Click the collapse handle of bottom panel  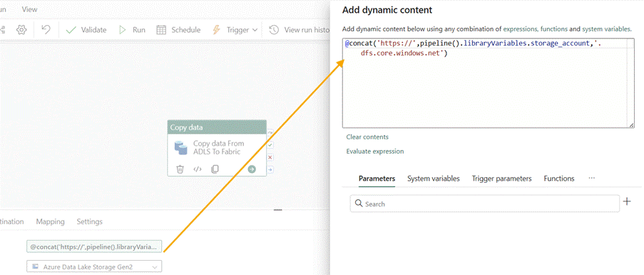278,209
